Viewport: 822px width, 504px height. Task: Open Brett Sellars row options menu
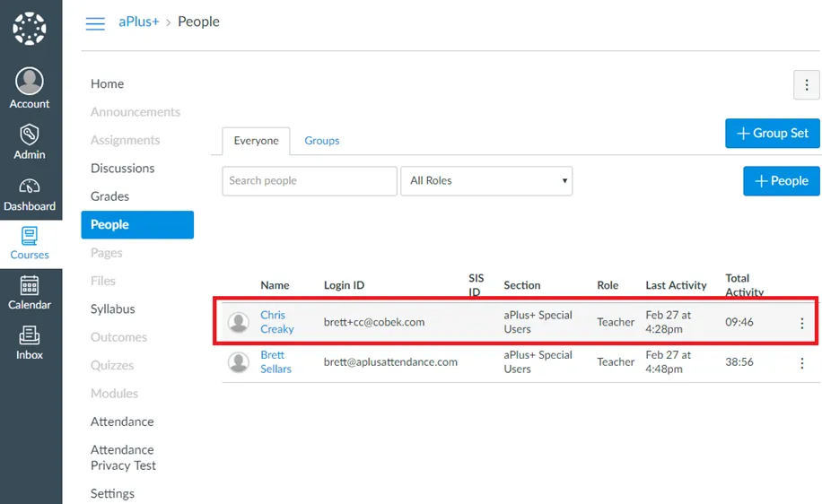pos(801,363)
